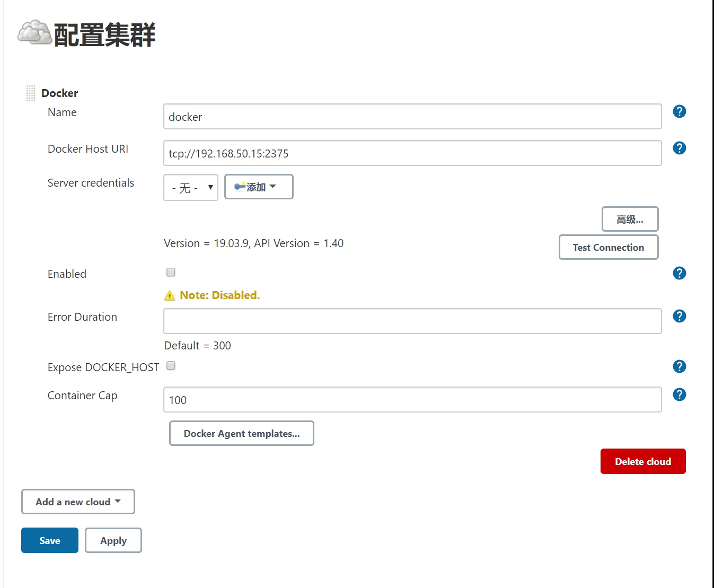
Task: Tick the Enabled checkbox
Action: pyautogui.click(x=171, y=272)
